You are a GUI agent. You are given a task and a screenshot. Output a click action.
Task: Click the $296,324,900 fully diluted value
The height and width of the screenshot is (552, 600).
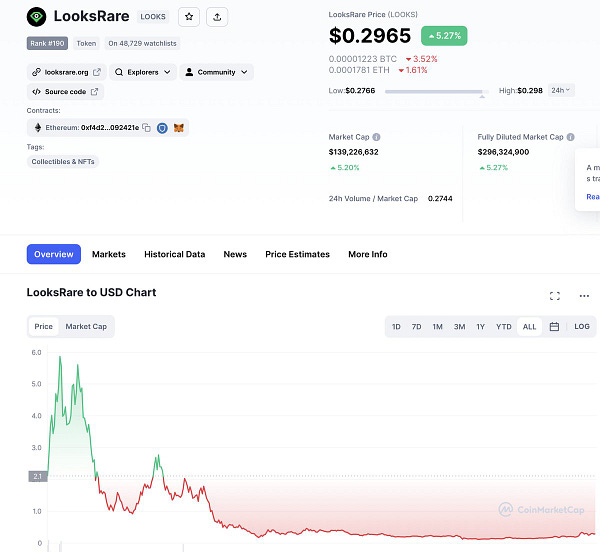(x=503, y=152)
